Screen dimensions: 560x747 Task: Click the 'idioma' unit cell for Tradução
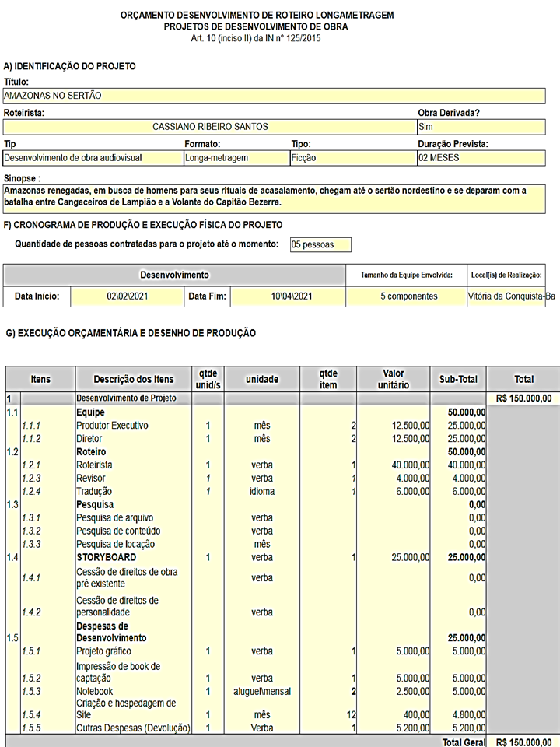(x=262, y=492)
